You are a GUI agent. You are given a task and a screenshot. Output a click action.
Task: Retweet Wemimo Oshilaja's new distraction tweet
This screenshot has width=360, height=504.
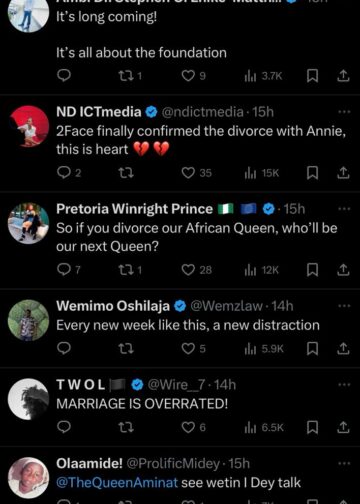(x=126, y=349)
